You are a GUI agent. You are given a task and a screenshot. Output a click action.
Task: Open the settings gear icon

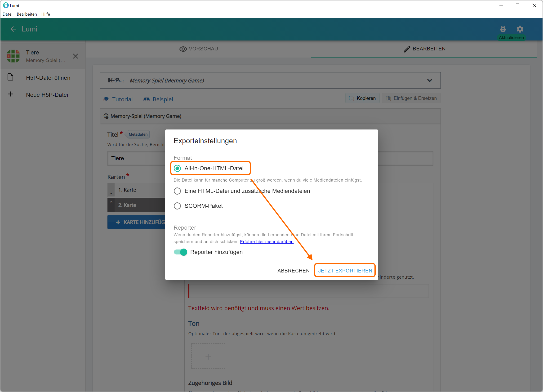point(520,29)
